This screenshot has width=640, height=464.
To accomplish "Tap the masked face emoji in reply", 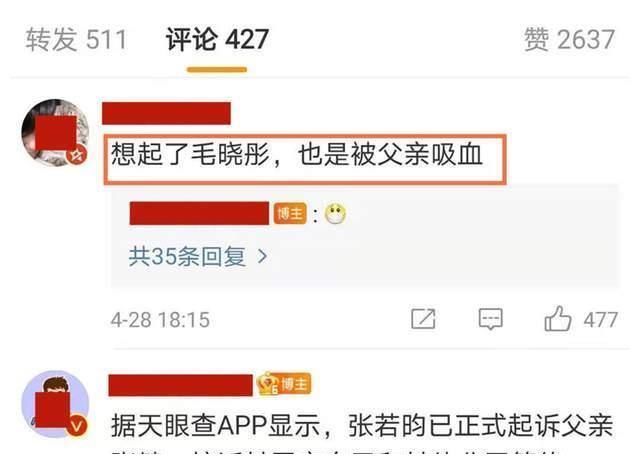I will pos(336,213).
